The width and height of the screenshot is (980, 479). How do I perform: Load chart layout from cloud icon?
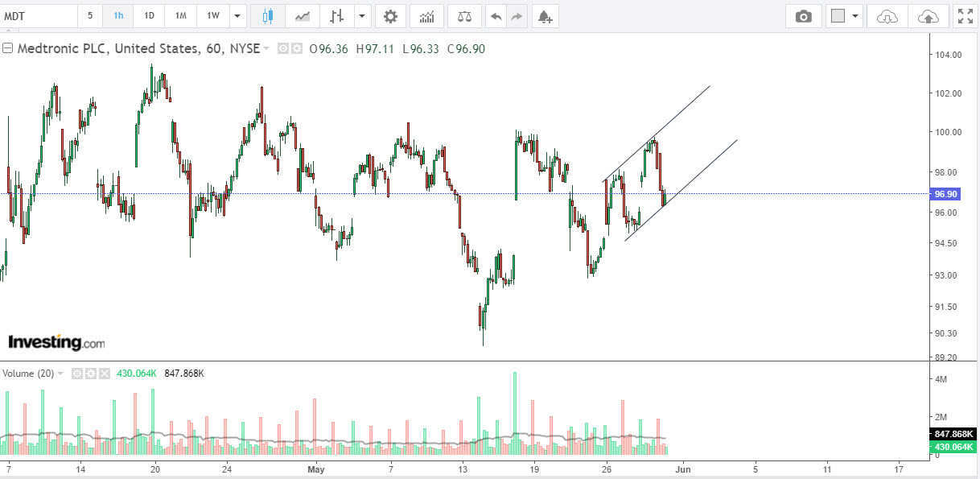coord(887,16)
